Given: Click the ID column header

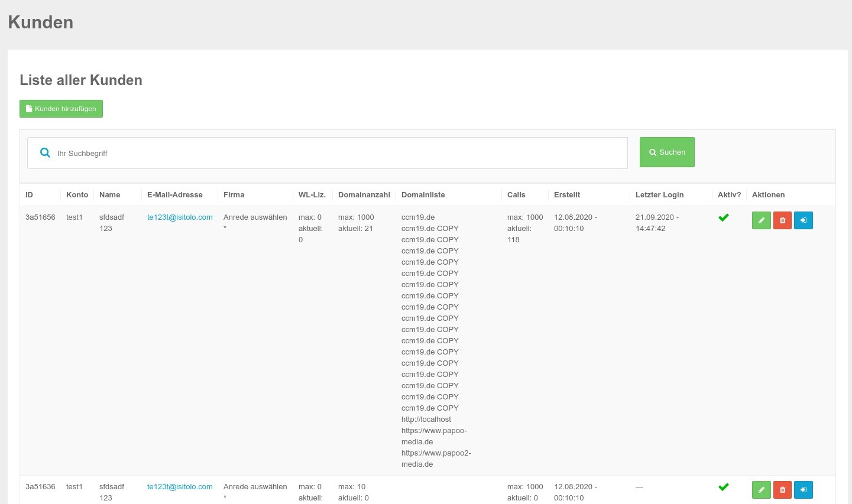Looking at the screenshot, I should 29,195.
